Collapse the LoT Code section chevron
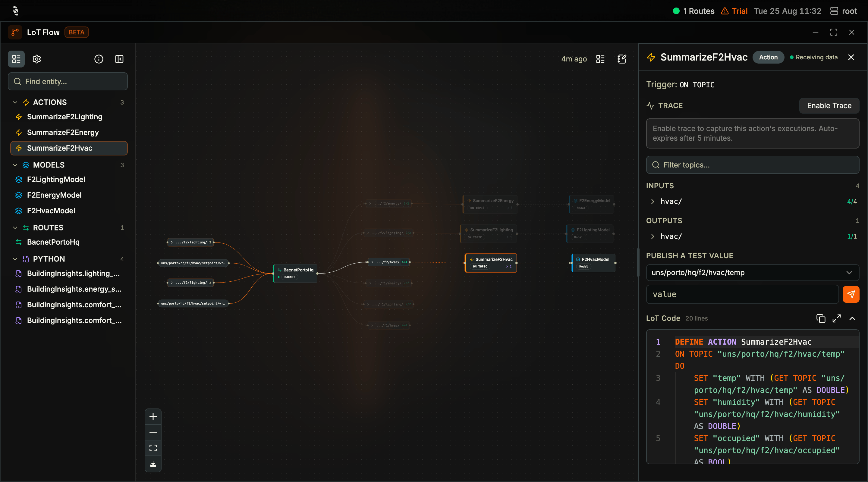 click(852, 318)
